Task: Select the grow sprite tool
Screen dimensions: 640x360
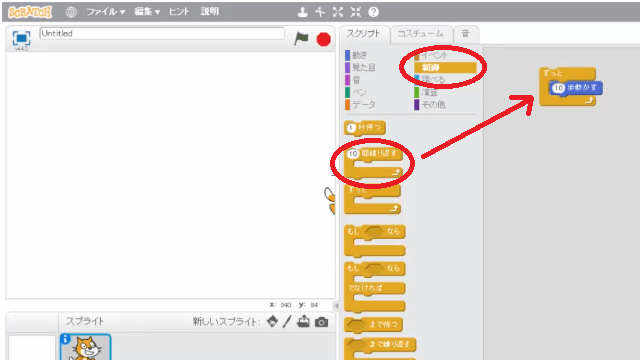Action: pyautogui.click(x=338, y=12)
